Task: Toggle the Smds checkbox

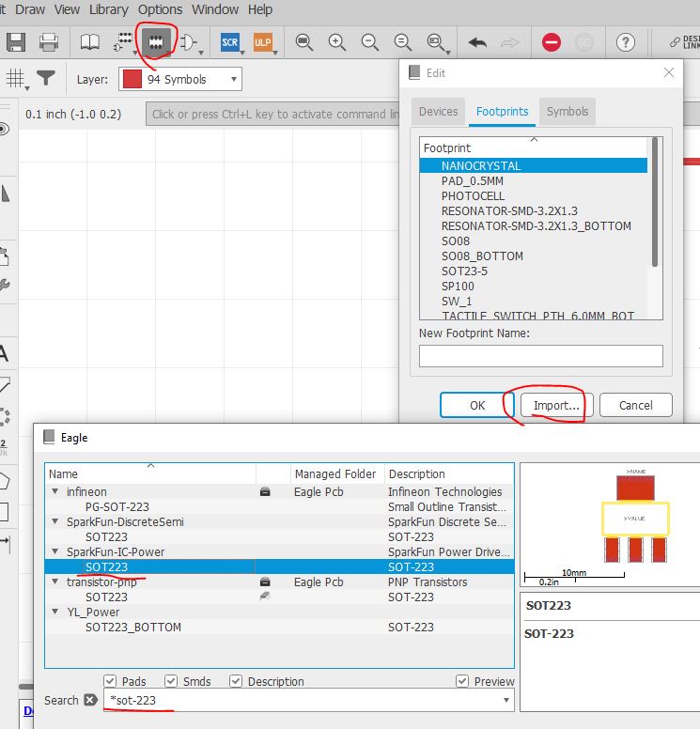Action: click(x=171, y=681)
